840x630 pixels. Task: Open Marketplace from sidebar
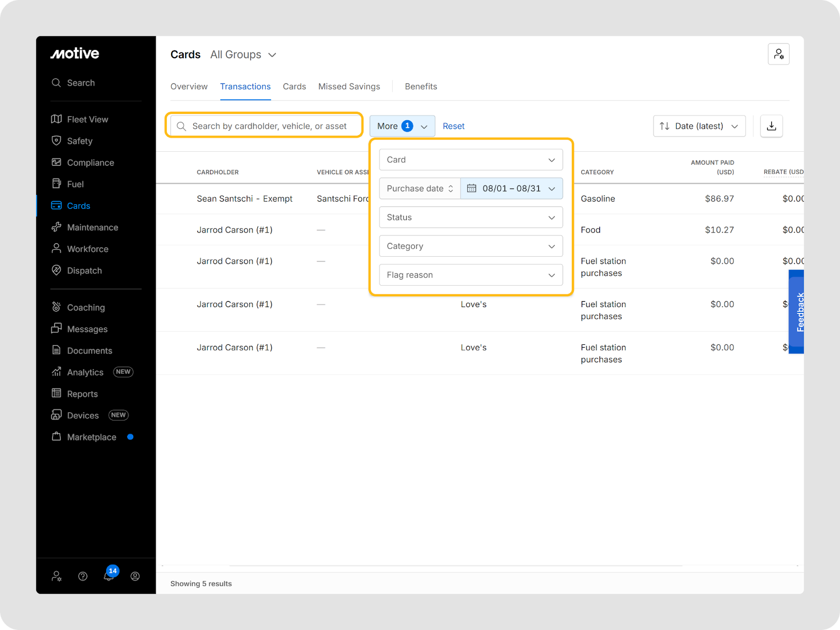91,437
